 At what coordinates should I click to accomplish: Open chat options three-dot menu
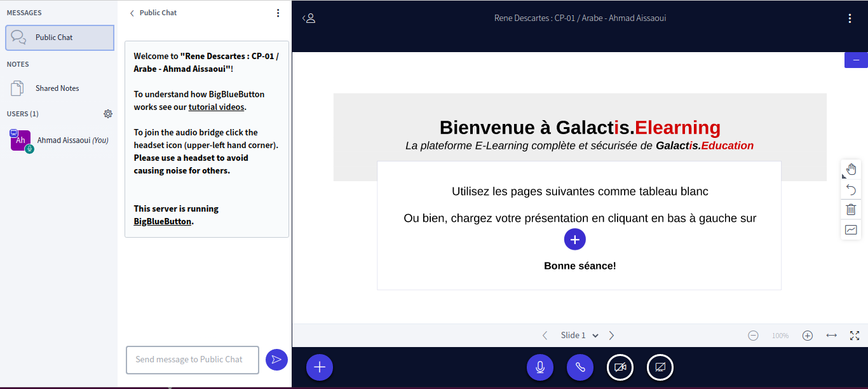click(x=278, y=13)
